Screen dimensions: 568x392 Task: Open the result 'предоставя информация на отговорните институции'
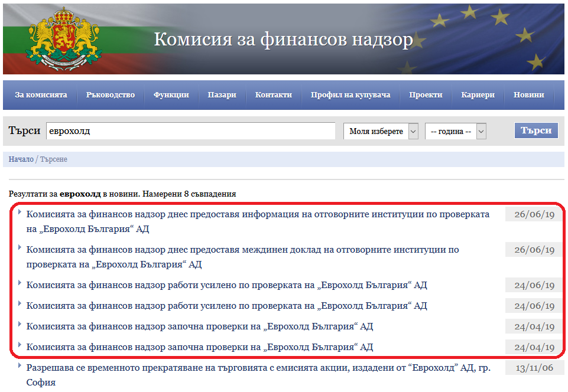point(258,221)
